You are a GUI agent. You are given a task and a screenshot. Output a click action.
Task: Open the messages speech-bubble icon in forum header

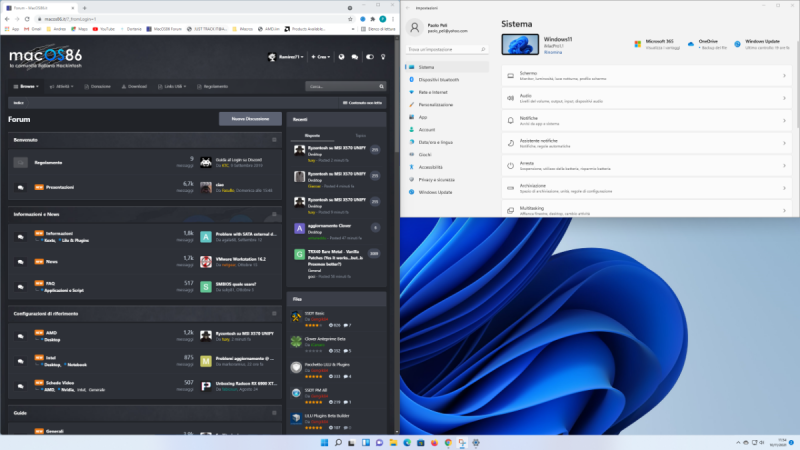pos(355,57)
